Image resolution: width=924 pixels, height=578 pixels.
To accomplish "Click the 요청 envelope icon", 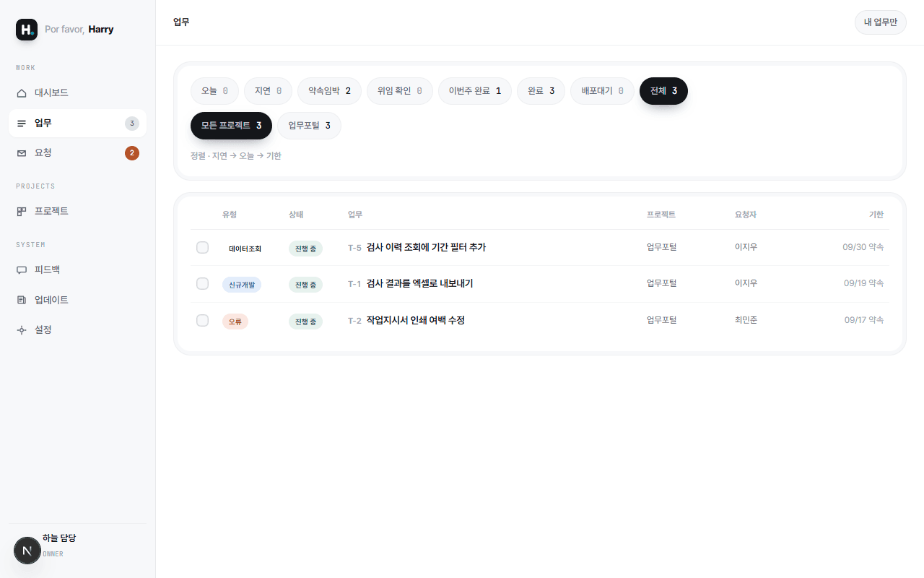I will point(22,153).
